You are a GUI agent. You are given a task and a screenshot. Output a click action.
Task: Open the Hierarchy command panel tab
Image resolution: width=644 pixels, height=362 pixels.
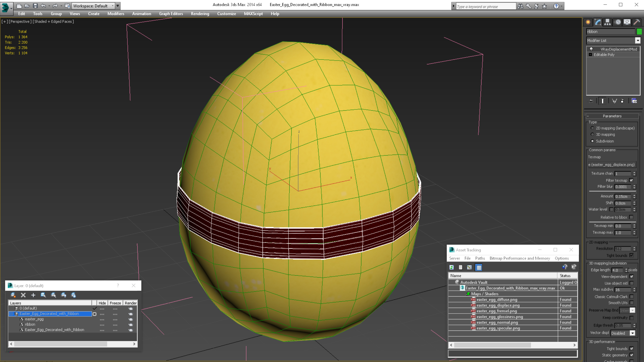coord(608,22)
